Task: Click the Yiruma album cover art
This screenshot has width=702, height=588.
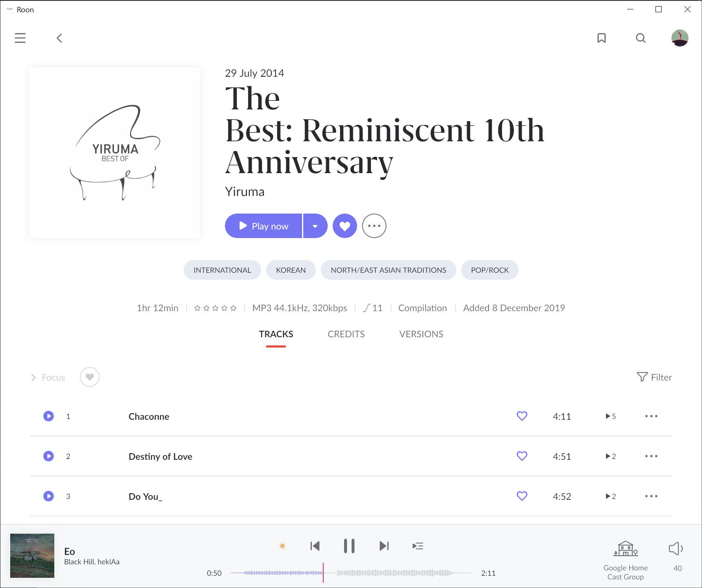Action: [115, 153]
